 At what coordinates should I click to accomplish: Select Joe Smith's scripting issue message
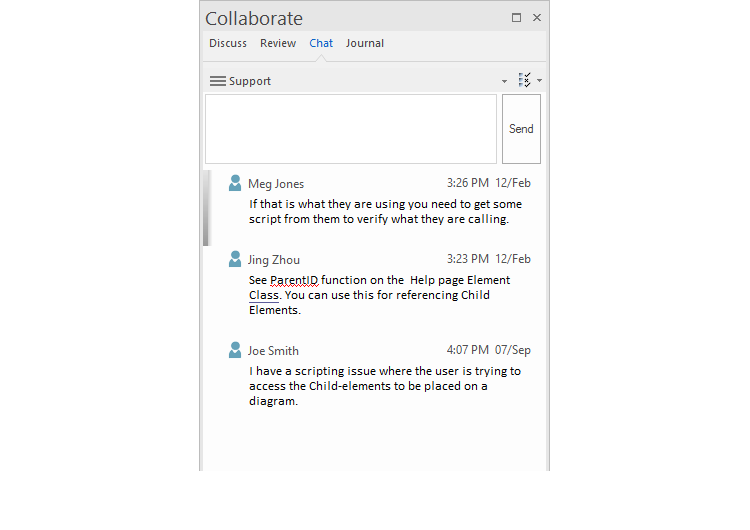(384, 386)
